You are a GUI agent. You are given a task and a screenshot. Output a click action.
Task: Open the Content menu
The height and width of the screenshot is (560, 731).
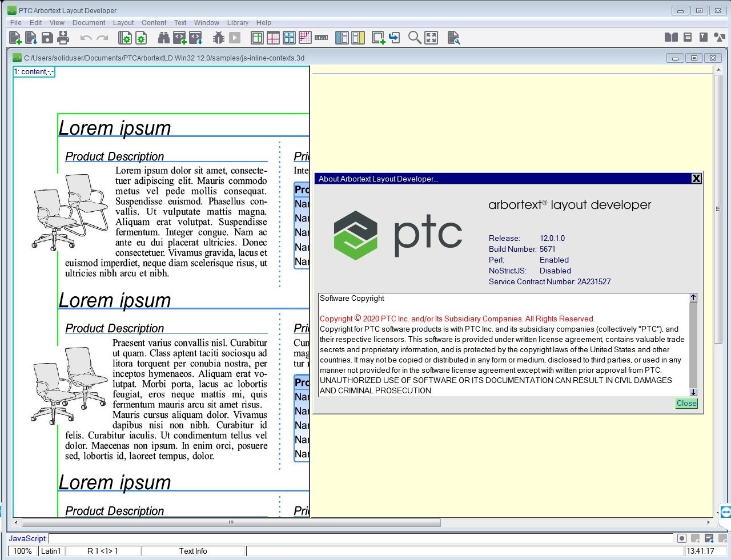(x=154, y=23)
